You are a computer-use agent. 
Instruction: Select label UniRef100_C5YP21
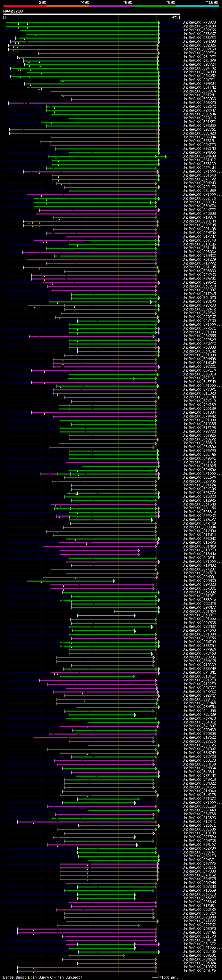(x=199, y=80)
